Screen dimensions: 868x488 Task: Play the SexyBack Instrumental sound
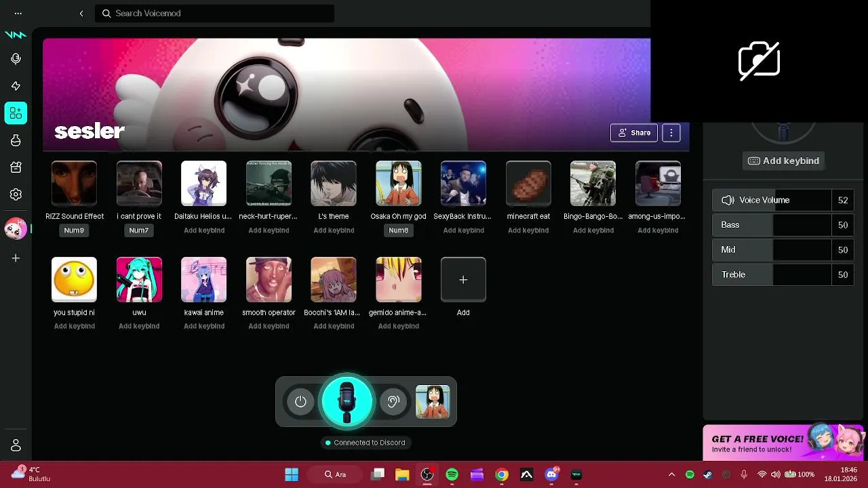click(x=463, y=184)
